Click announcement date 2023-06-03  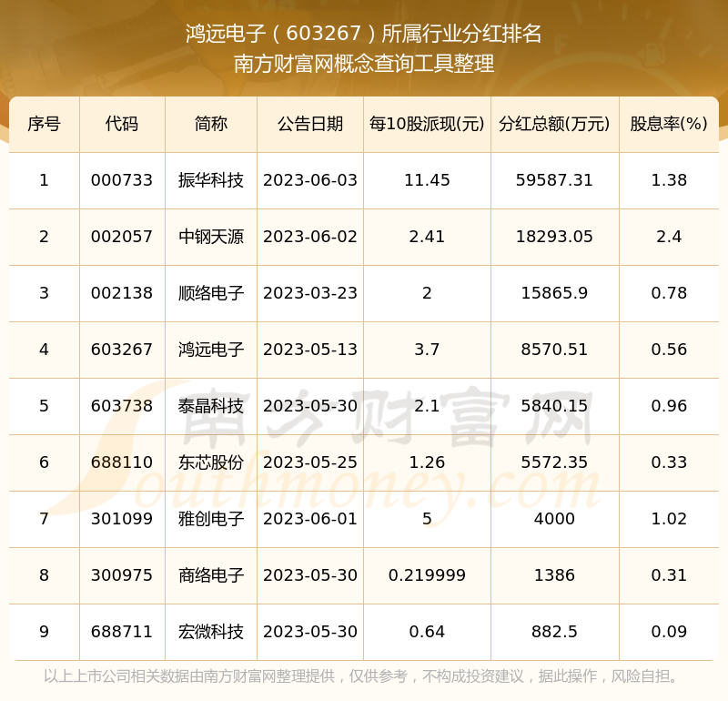click(x=310, y=180)
